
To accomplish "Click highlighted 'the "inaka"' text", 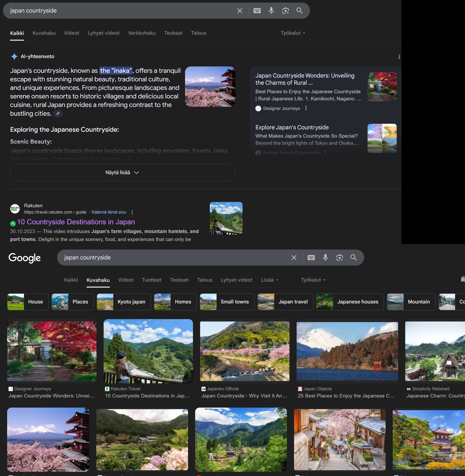I will (116, 71).
